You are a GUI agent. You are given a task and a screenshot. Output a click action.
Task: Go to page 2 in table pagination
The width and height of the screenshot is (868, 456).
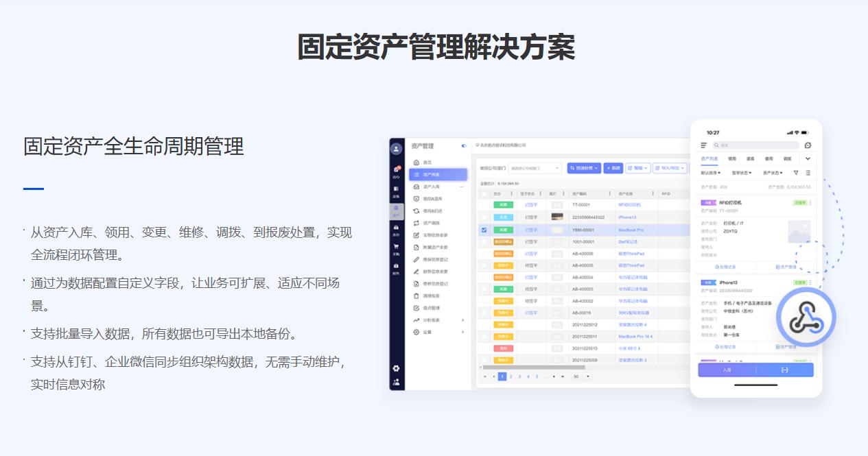click(511, 376)
